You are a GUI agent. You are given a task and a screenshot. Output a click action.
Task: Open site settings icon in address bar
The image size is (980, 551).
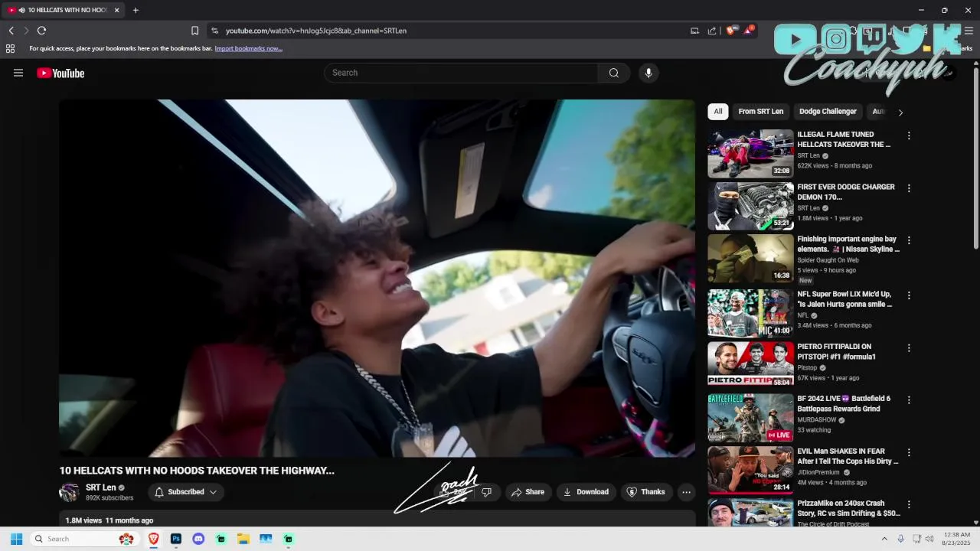(x=214, y=31)
